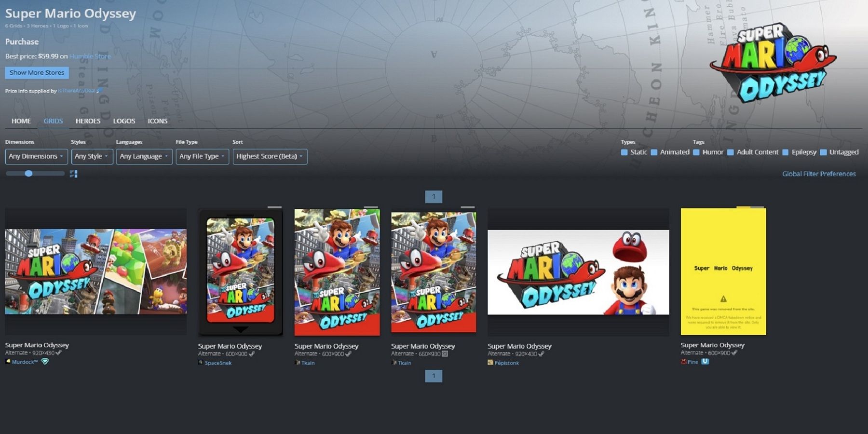The image size is (868, 434).
Task: Toggle the Adult Content filter
Action: [730, 152]
